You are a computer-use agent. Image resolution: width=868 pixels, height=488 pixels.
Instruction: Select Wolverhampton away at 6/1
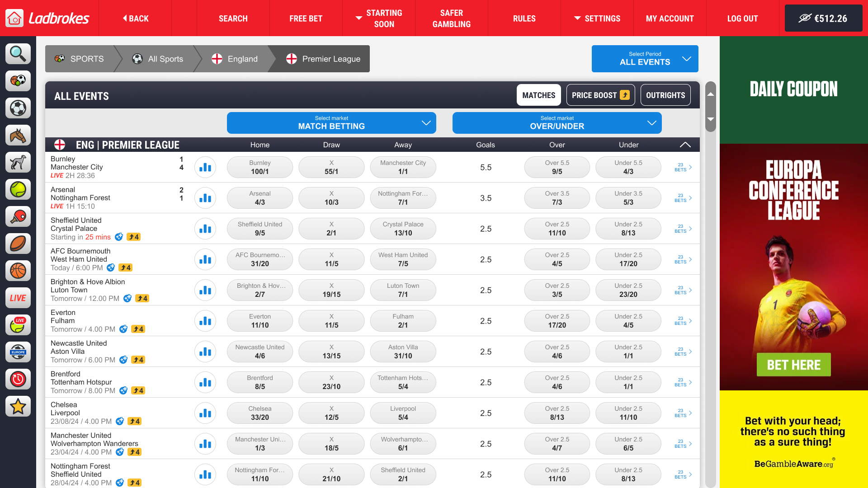pyautogui.click(x=403, y=444)
